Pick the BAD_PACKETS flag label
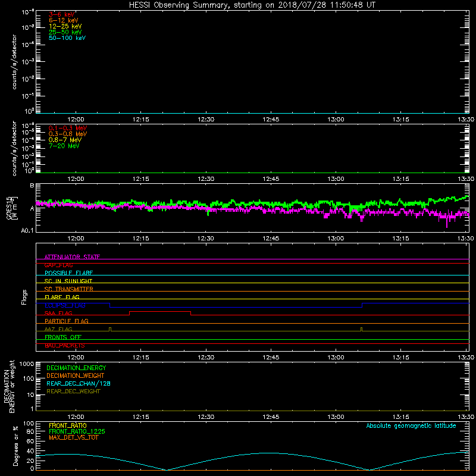This screenshot has height=476, width=476. 64,346
